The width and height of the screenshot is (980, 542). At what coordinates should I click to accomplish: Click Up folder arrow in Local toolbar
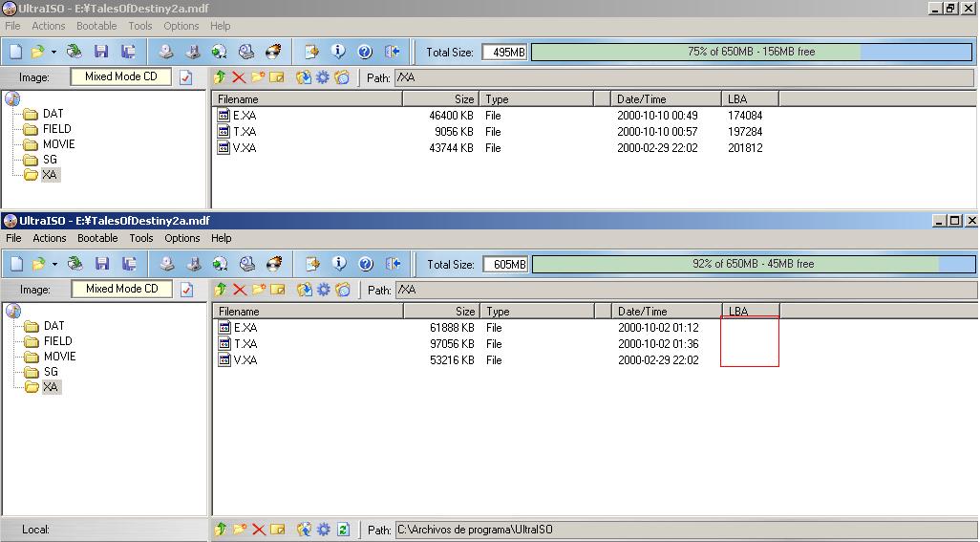pos(221,530)
